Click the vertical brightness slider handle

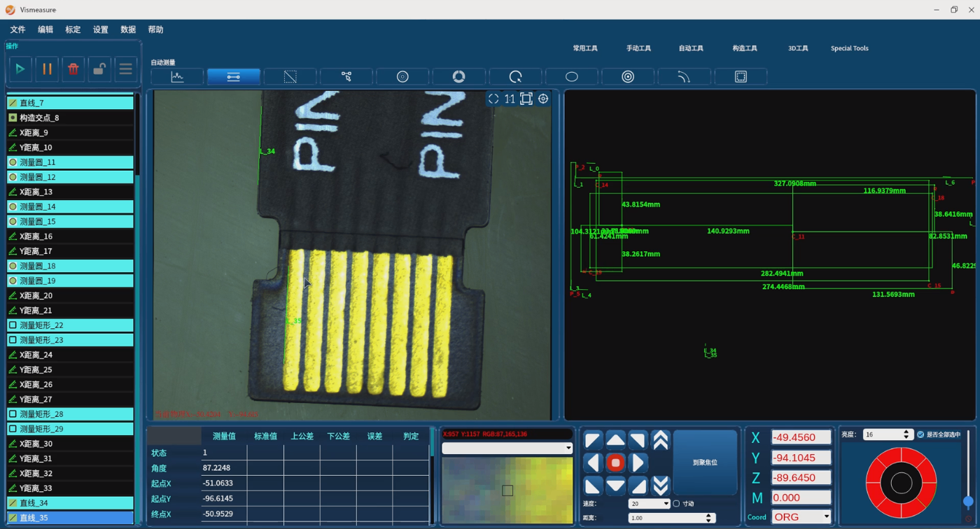tap(968, 501)
